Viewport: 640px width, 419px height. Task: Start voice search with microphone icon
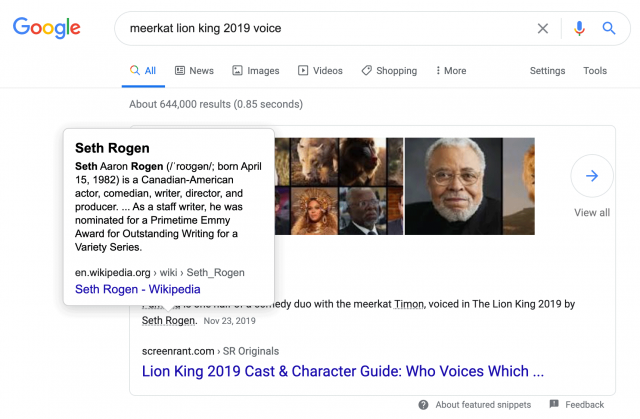(579, 28)
